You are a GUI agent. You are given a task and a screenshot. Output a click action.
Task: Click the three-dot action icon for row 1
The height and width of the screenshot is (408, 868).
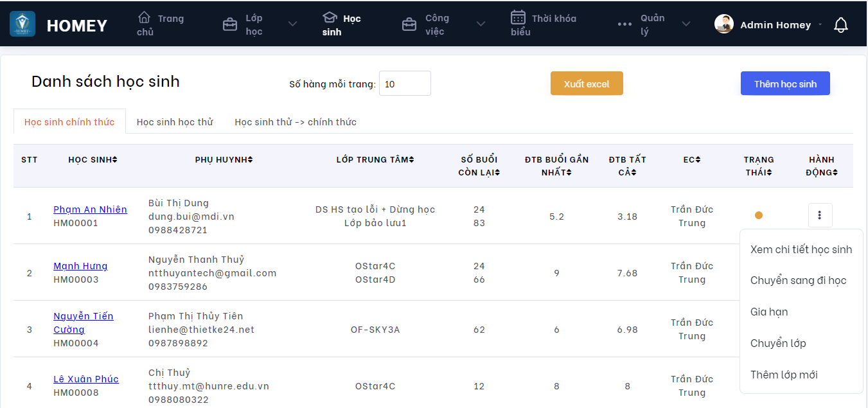820,215
